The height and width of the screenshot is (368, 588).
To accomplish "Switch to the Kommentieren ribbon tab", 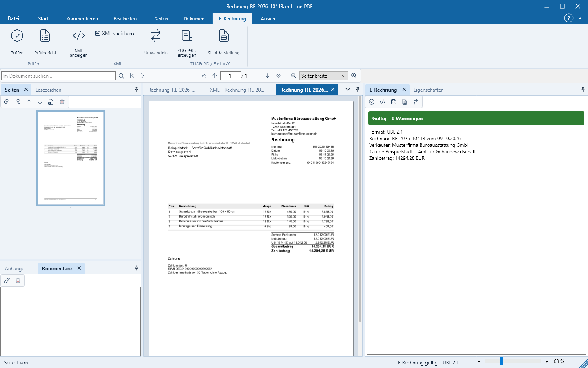I will click(82, 19).
